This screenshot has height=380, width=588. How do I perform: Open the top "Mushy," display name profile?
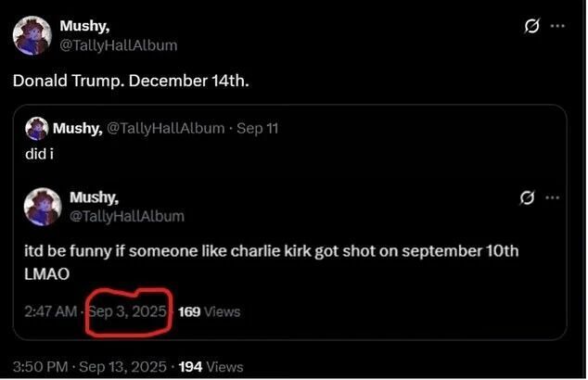[x=83, y=26]
